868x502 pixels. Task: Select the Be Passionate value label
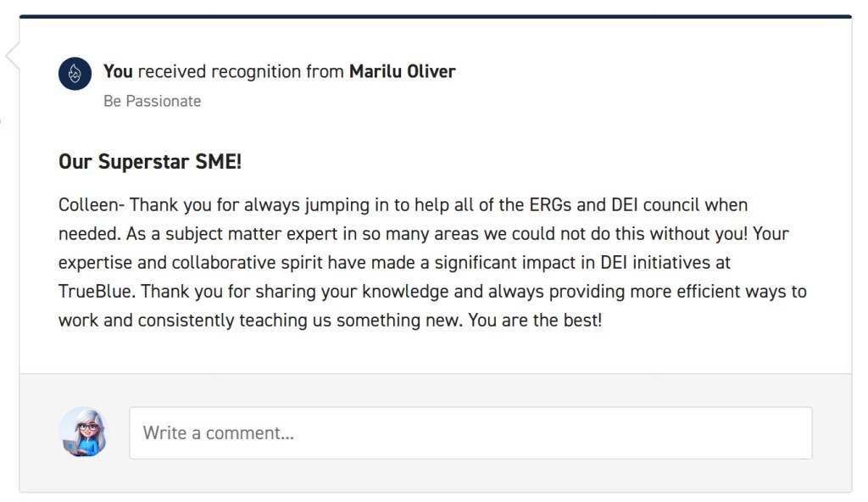[152, 102]
